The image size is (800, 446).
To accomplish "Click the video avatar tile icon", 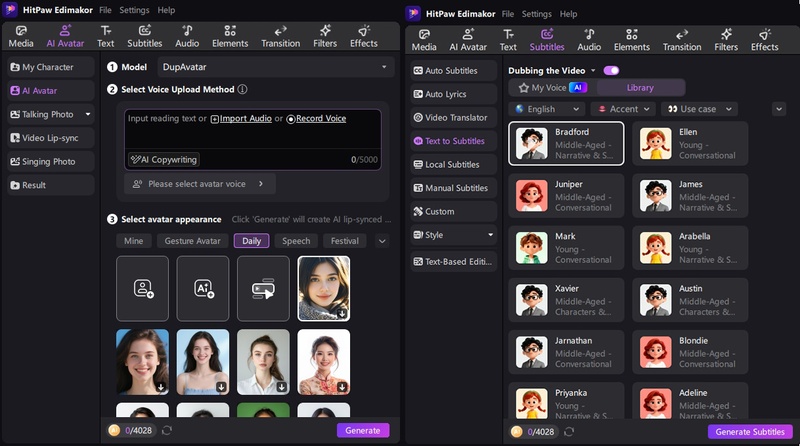I will pos(263,288).
